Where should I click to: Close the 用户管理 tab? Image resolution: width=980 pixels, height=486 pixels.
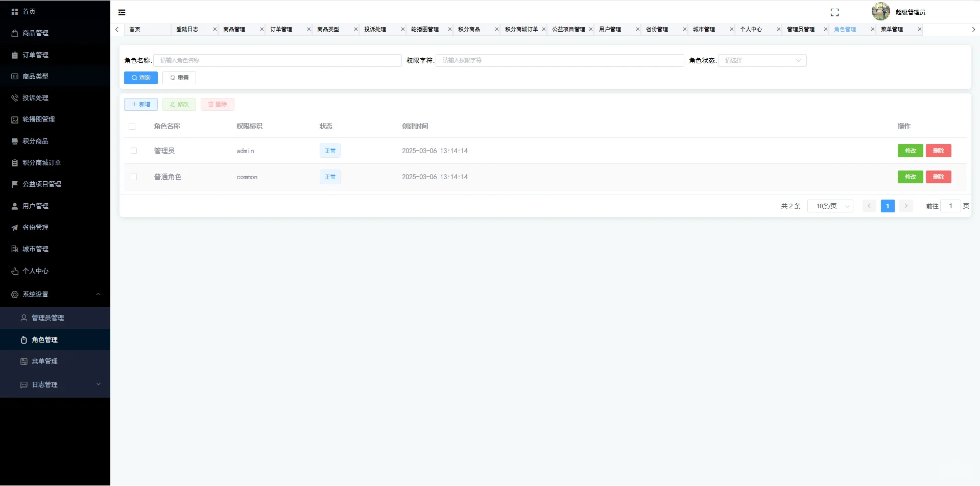pyautogui.click(x=637, y=29)
